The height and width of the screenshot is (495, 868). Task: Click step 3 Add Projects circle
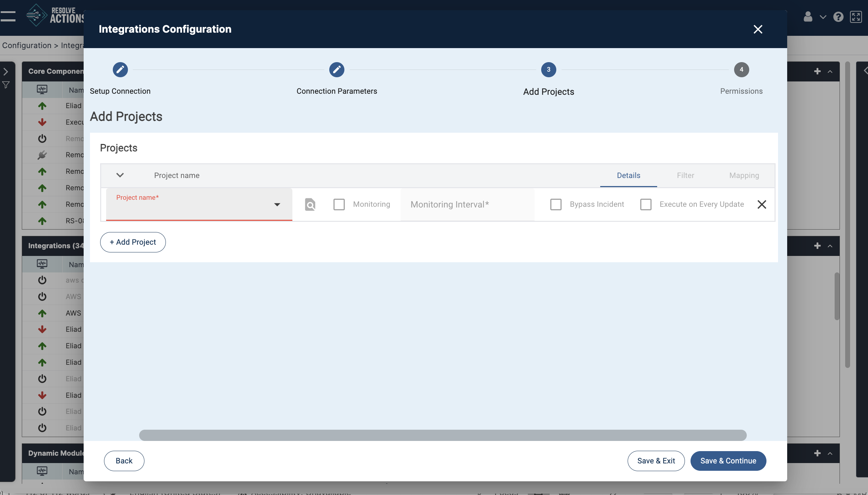[549, 70]
